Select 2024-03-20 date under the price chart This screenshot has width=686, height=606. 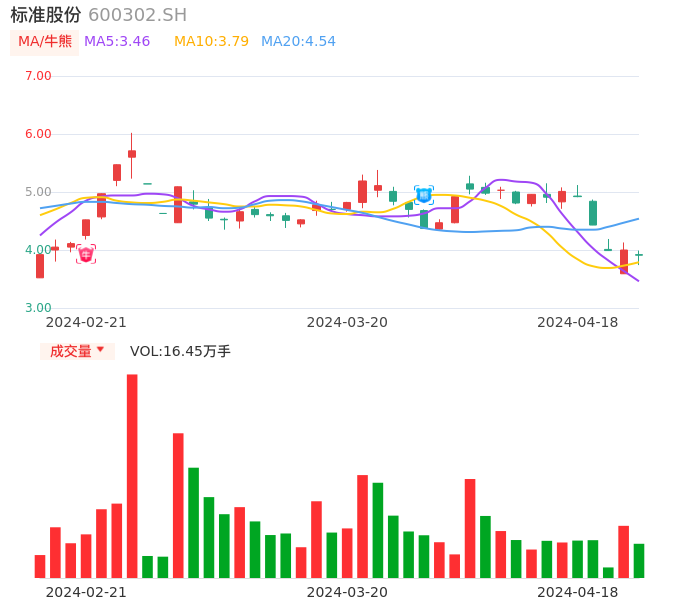click(347, 322)
